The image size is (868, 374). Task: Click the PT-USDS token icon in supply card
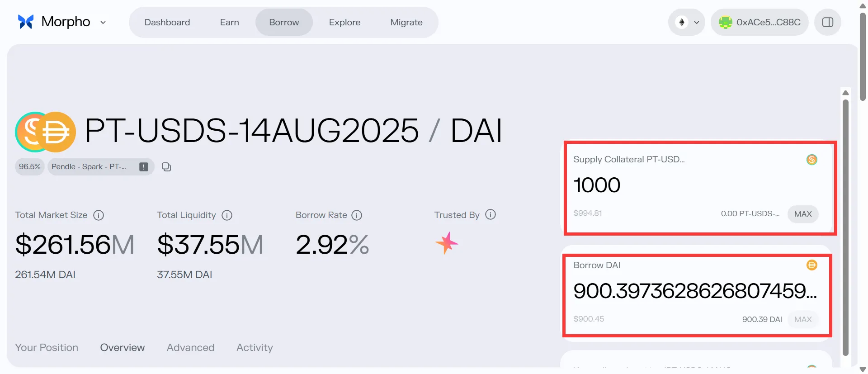pos(812,160)
